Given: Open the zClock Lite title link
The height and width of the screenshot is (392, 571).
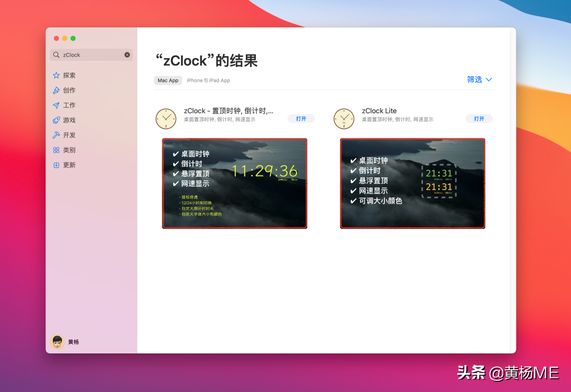Looking at the screenshot, I should point(379,111).
